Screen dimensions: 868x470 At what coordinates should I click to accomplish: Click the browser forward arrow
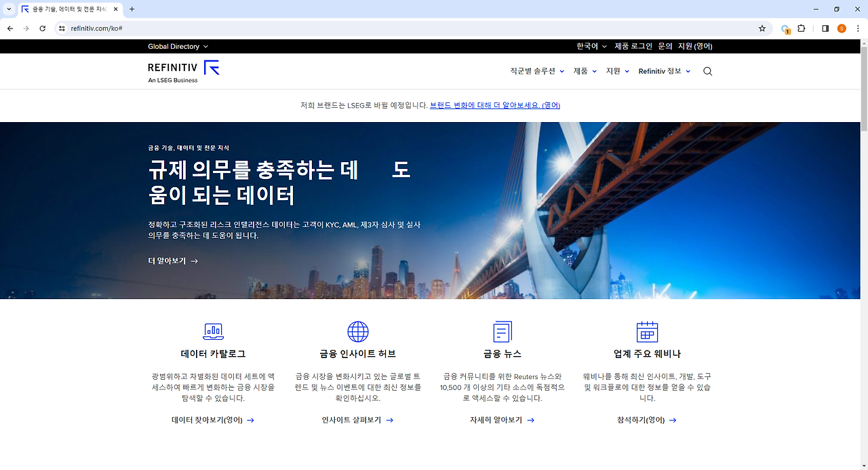tap(26, 28)
